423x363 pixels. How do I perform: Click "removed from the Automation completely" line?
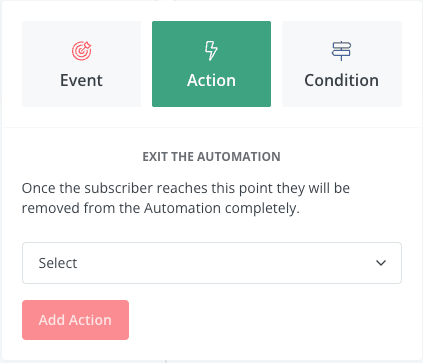pyautogui.click(x=161, y=208)
